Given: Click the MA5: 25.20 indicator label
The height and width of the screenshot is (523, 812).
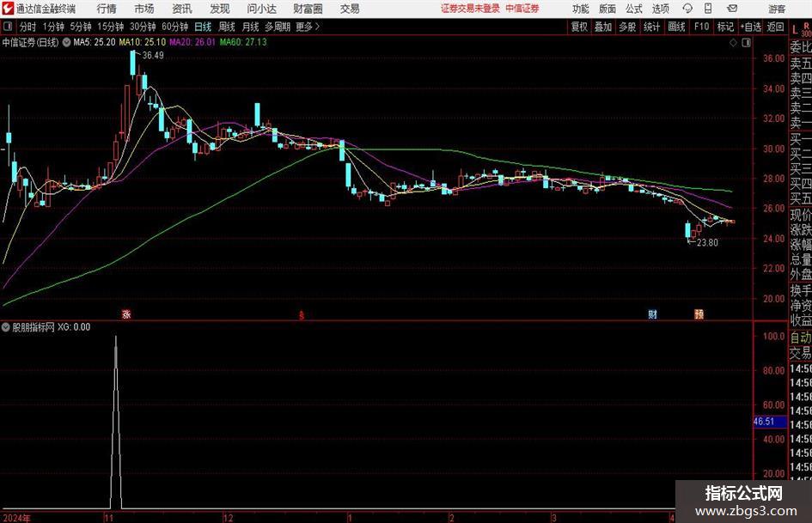Looking at the screenshot, I should click(95, 42).
